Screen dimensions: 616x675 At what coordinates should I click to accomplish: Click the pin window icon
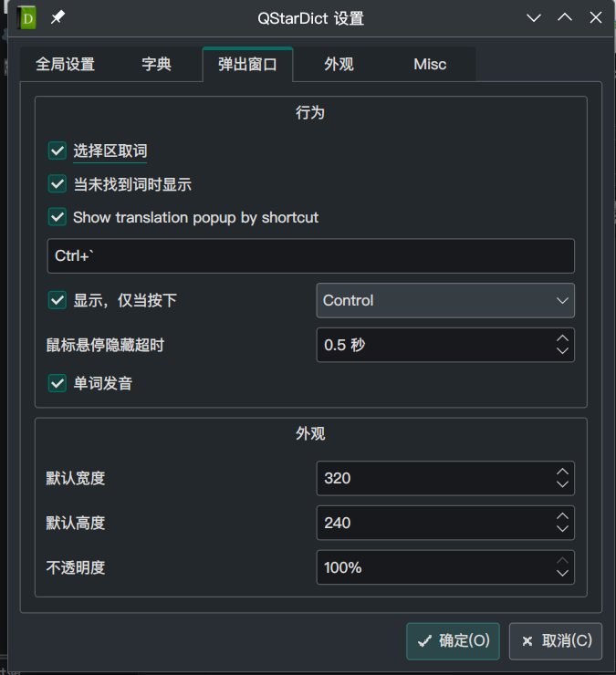click(57, 18)
